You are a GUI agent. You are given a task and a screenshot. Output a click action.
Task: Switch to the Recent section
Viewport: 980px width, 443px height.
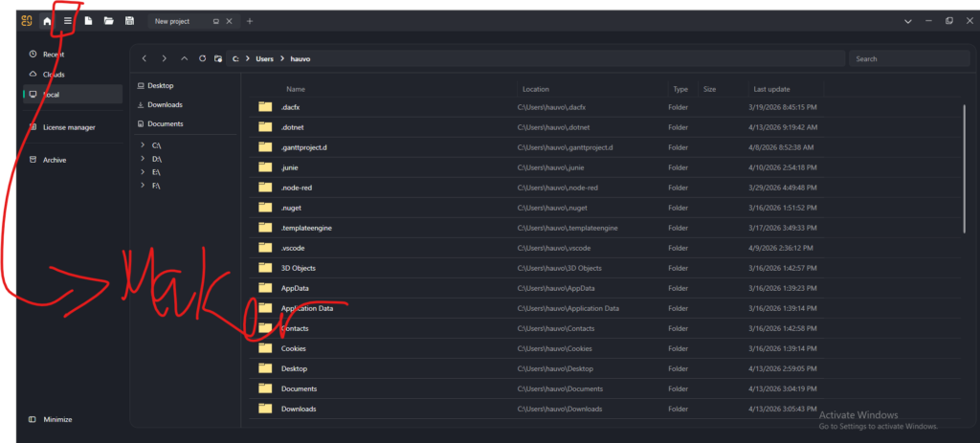tap(53, 55)
